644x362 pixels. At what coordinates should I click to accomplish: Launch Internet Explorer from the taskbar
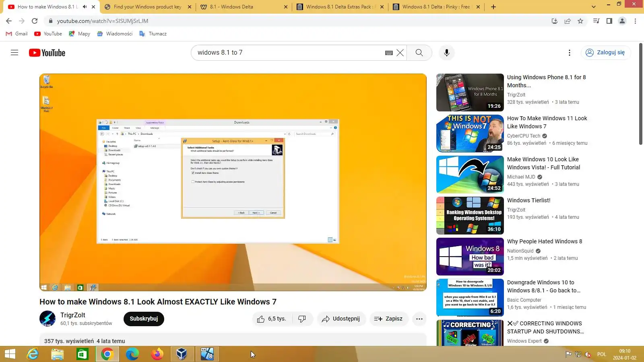tap(33, 354)
